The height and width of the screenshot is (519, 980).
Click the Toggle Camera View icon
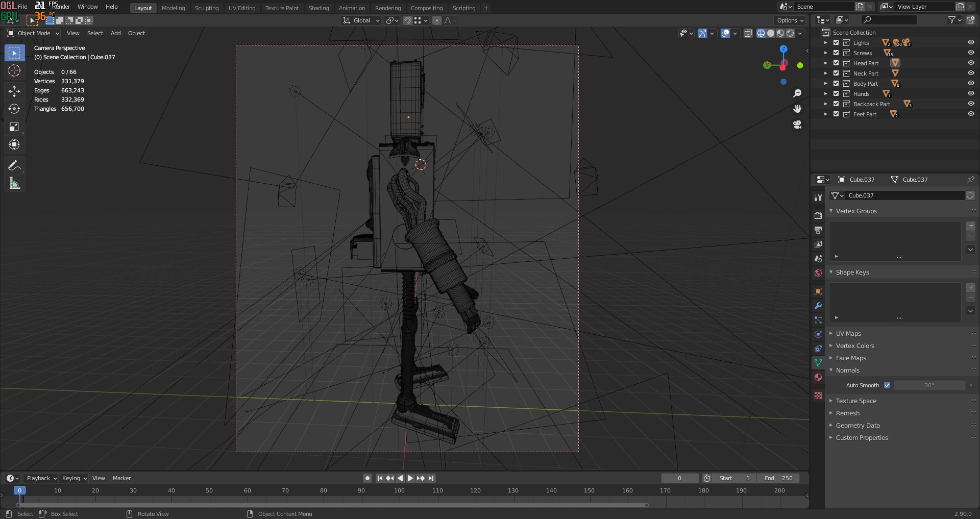coord(797,125)
